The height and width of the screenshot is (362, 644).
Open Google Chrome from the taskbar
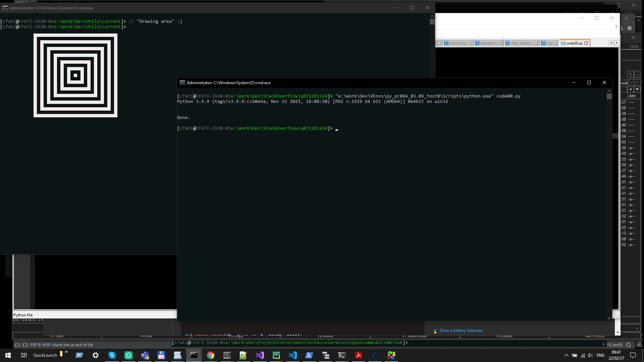pos(211,355)
